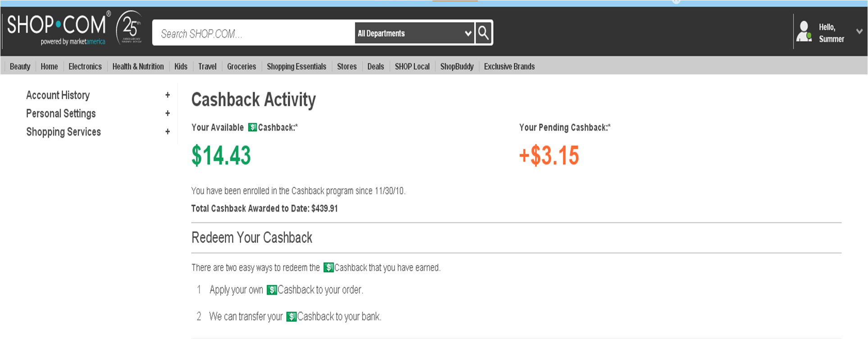
Task: Click Cashback icon beside Your Available
Action: tap(253, 128)
